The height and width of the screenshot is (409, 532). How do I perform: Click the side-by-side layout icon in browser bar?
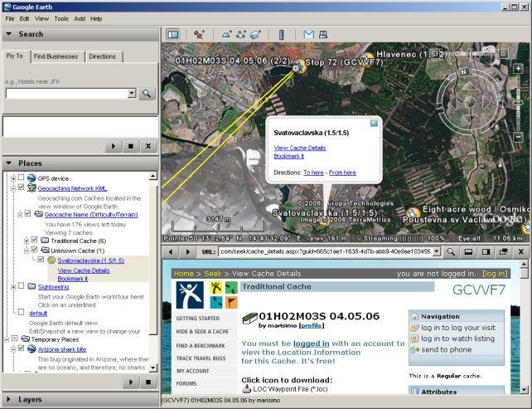[486, 251]
